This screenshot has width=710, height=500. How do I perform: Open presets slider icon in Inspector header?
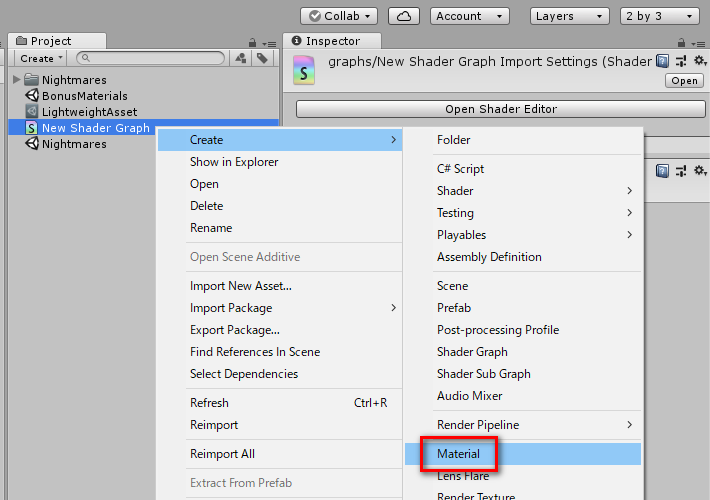click(681, 61)
